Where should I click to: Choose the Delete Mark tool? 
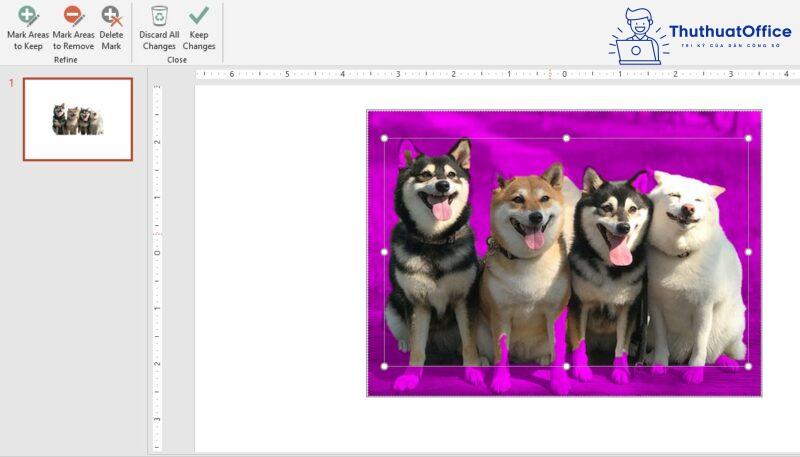point(111,28)
